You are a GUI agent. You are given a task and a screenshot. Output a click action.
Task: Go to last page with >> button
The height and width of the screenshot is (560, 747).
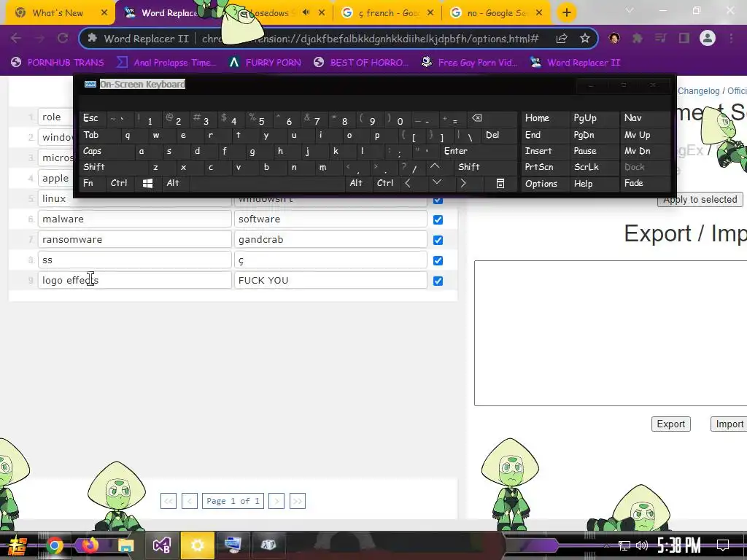coord(298,501)
